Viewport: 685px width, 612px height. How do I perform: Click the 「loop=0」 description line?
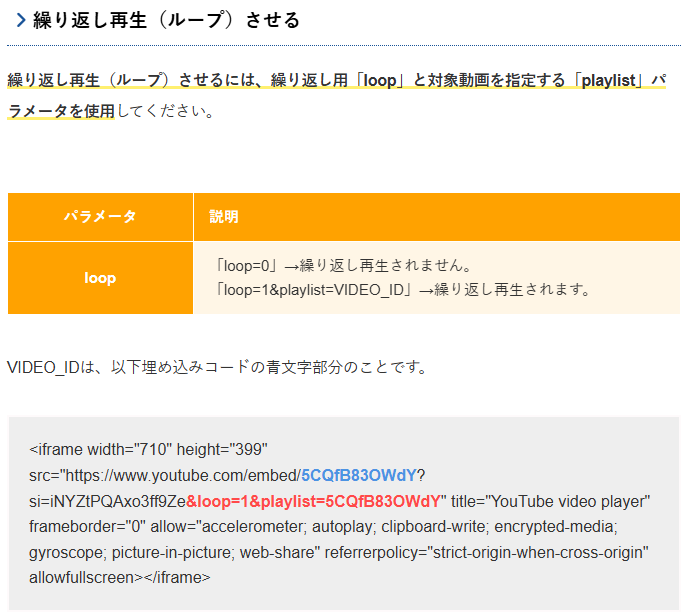[x=342, y=266]
